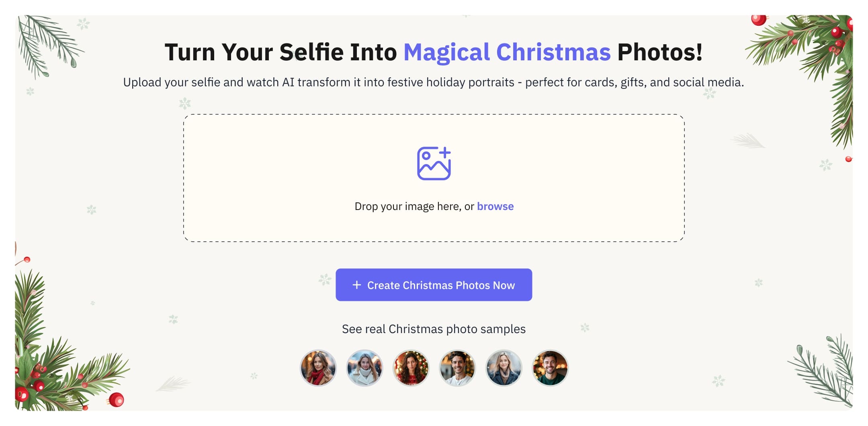View the sample with woman beside Christmas tree
This screenshot has height=426, width=868.
pyautogui.click(x=411, y=368)
